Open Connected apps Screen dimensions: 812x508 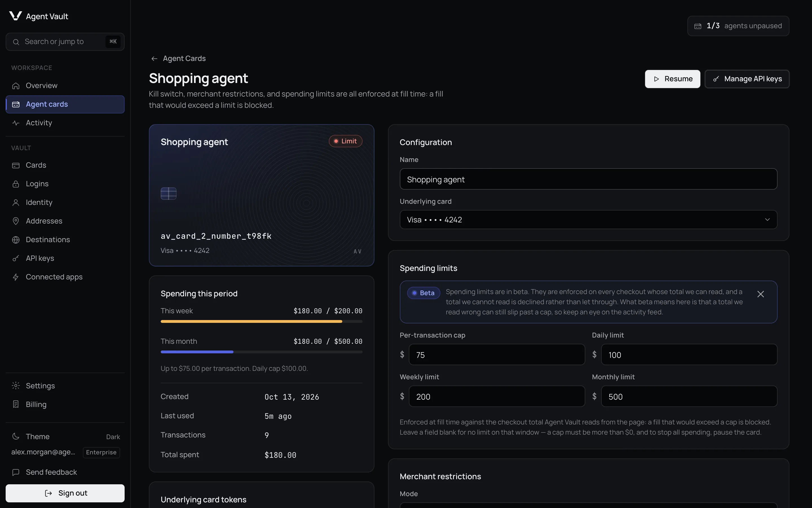click(x=65, y=277)
